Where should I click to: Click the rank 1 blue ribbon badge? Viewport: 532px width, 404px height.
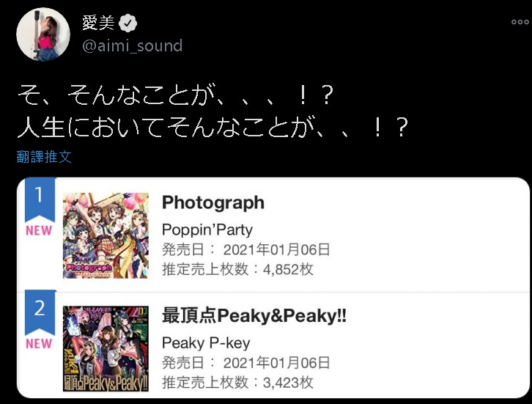click(x=40, y=199)
